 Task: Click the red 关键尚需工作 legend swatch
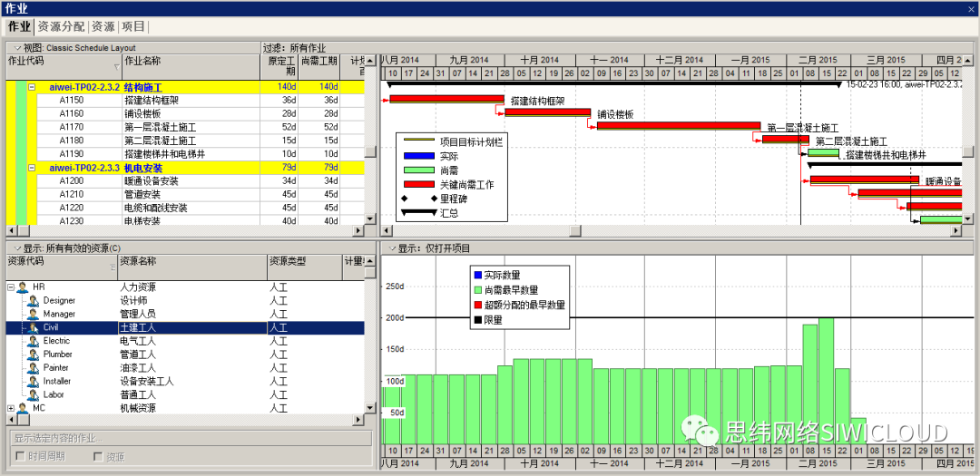coord(418,185)
